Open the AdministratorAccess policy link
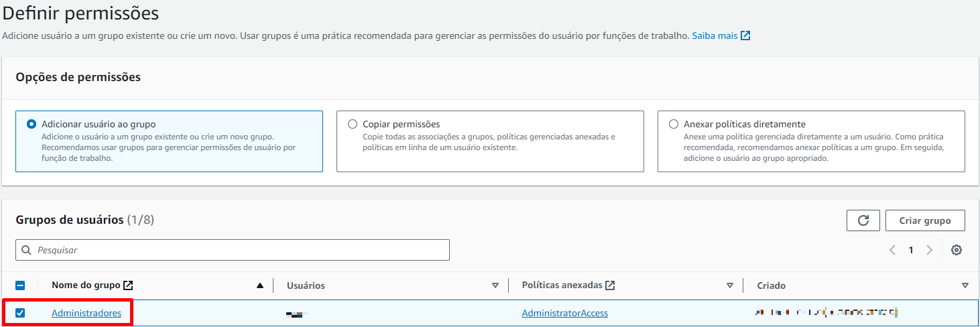Screen dimensions: 980x327 point(564,313)
